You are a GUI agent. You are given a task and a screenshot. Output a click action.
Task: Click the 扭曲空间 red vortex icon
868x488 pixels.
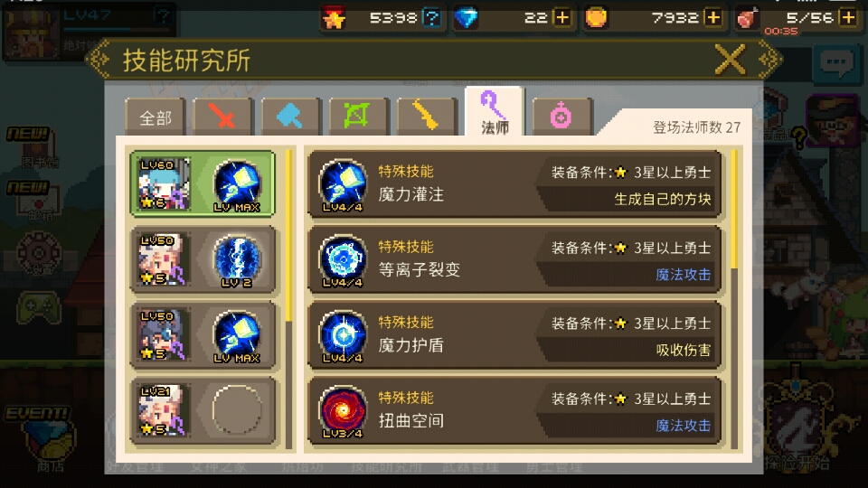(343, 410)
